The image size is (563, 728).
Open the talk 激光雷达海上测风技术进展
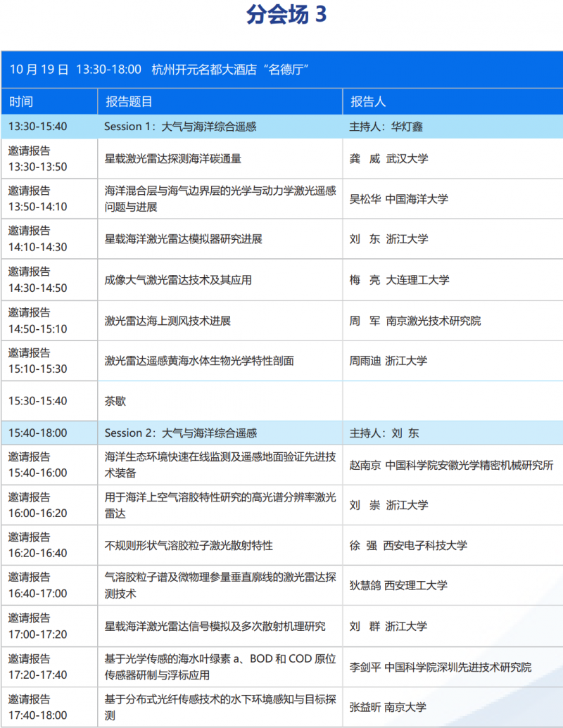[167, 321]
